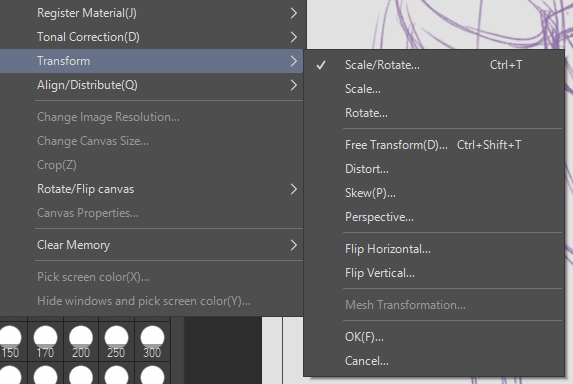Select the Perspective... option
The height and width of the screenshot is (384, 573).
point(433,217)
